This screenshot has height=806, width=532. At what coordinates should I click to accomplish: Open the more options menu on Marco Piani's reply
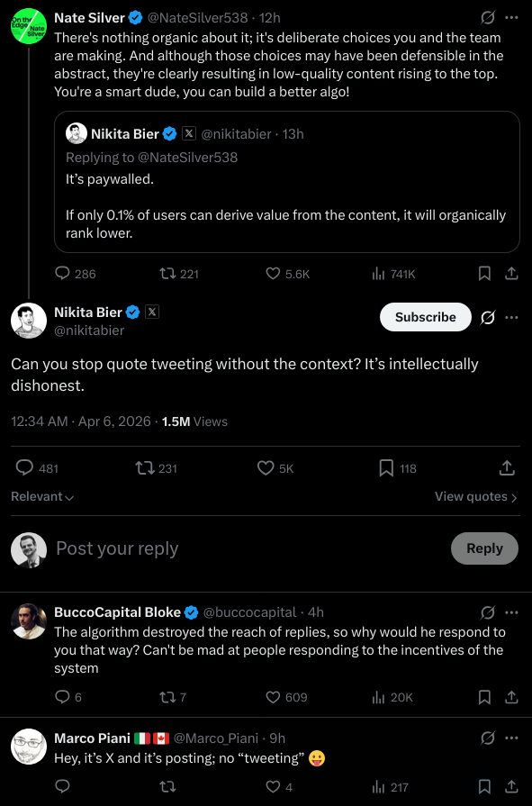tap(513, 738)
